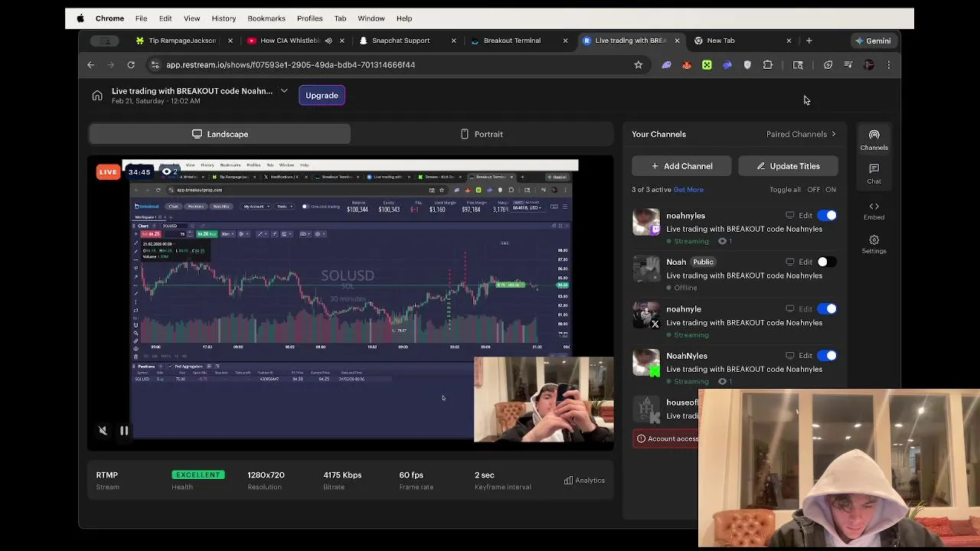Disable the noahnyle X channel toggle
Image resolution: width=980 pixels, height=551 pixels.
(827, 309)
